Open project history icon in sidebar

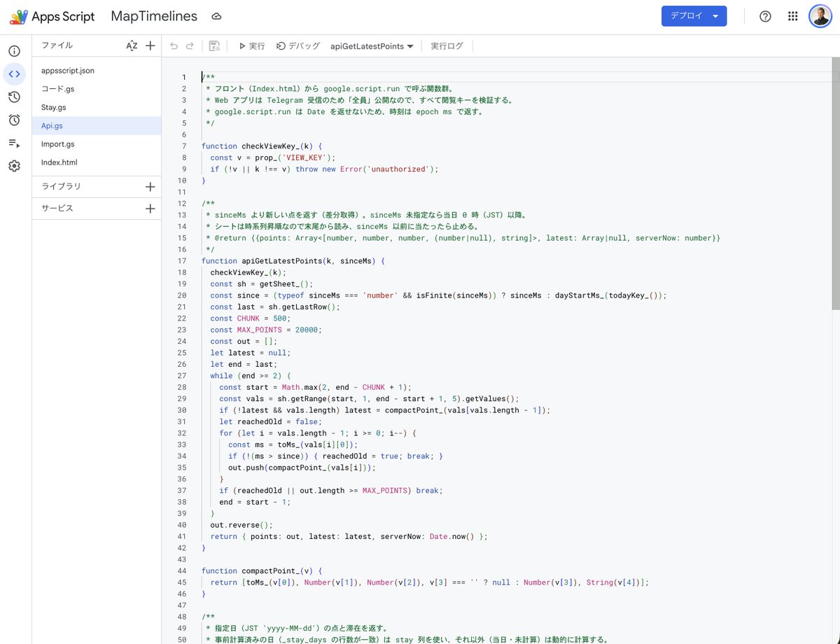pyautogui.click(x=14, y=97)
